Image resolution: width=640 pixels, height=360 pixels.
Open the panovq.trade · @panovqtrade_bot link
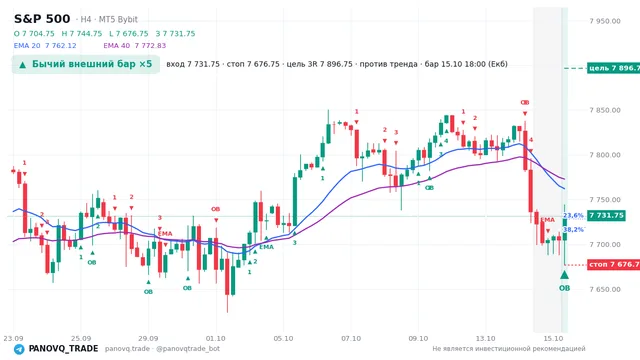pyautogui.click(x=162, y=349)
